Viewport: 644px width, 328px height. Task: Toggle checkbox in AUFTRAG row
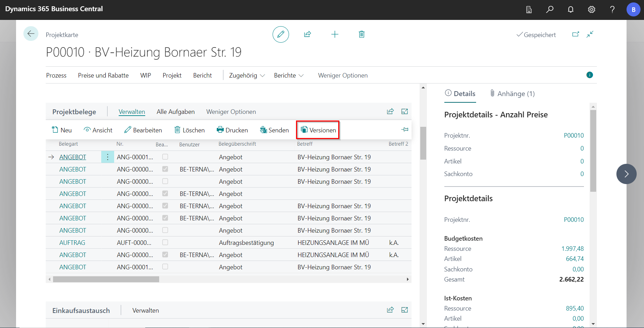165,242
